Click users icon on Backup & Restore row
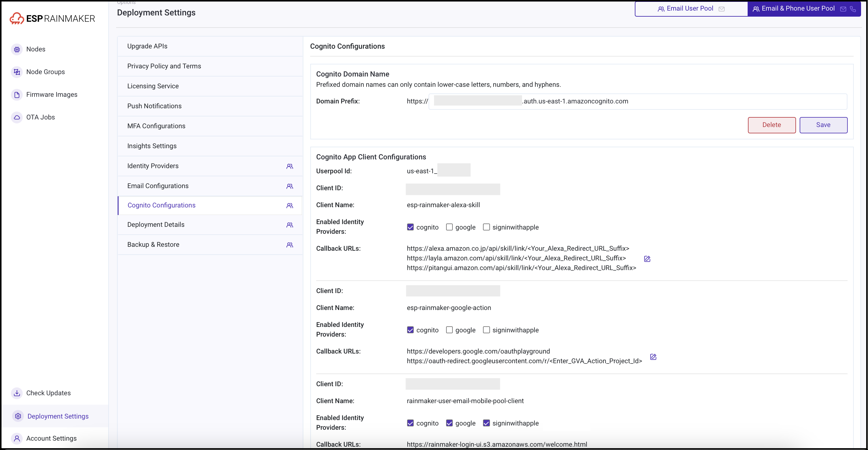 click(290, 245)
